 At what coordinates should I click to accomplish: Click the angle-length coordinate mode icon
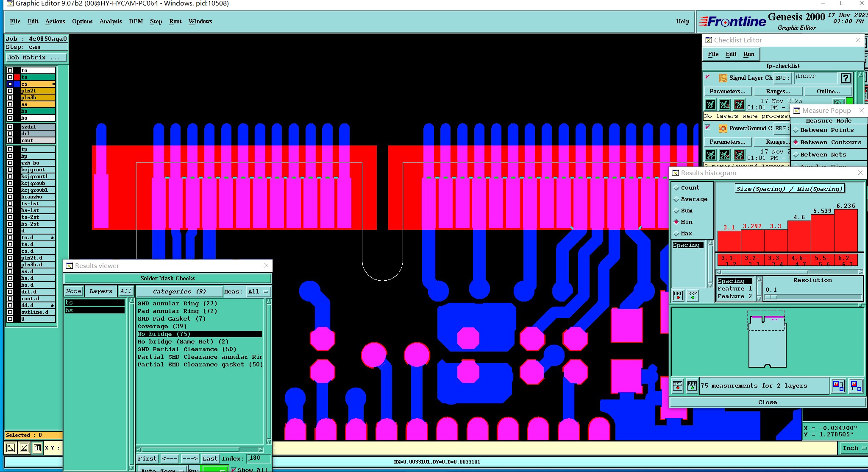[24, 448]
